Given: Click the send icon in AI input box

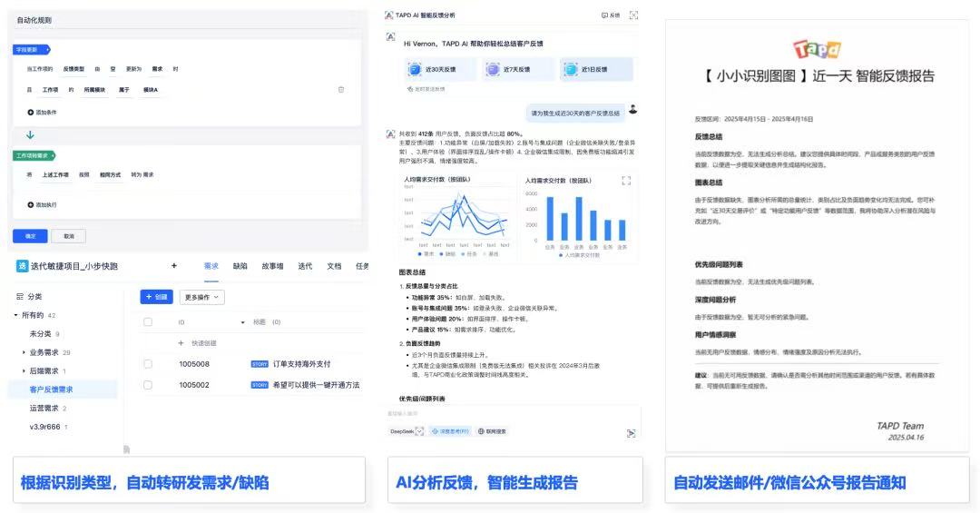Looking at the screenshot, I should pyautogui.click(x=632, y=433).
